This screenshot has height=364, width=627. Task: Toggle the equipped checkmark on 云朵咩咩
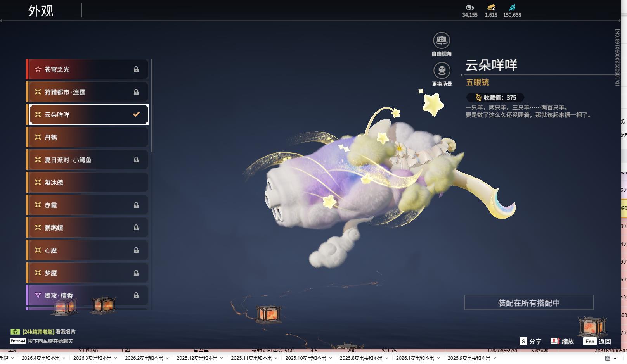pyautogui.click(x=135, y=114)
